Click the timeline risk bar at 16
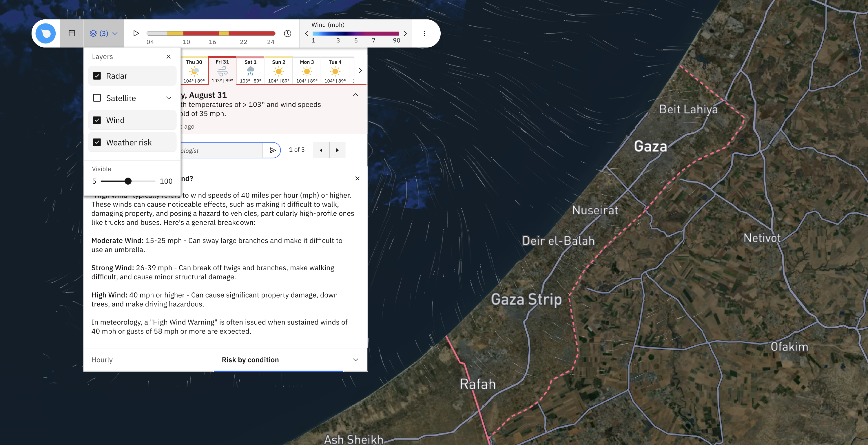 (x=212, y=33)
